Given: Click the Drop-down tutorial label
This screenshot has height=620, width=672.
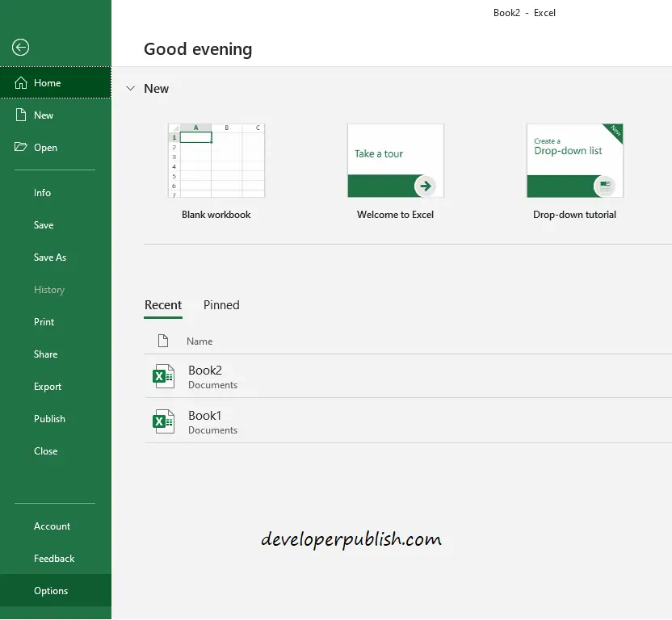Looking at the screenshot, I should (575, 215).
